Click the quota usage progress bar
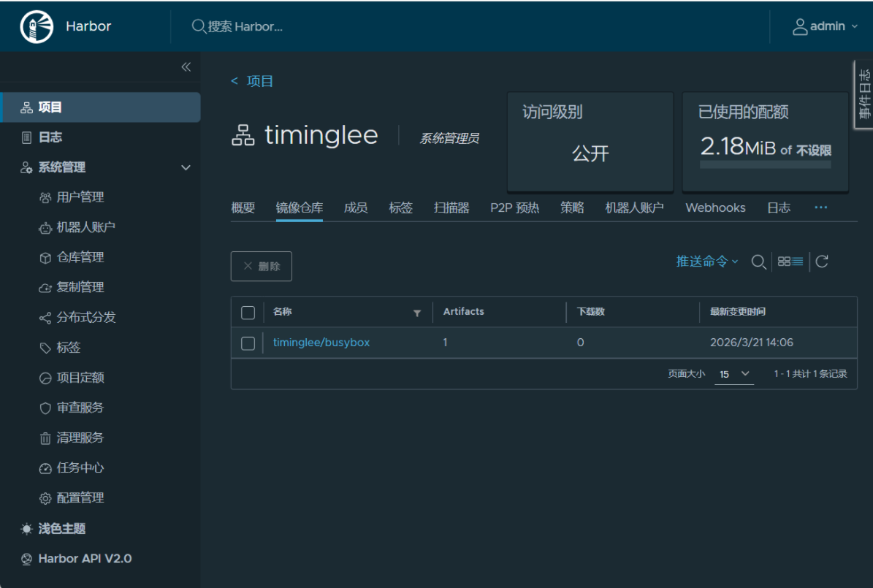This screenshot has height=588, width=873. (765, 164)
